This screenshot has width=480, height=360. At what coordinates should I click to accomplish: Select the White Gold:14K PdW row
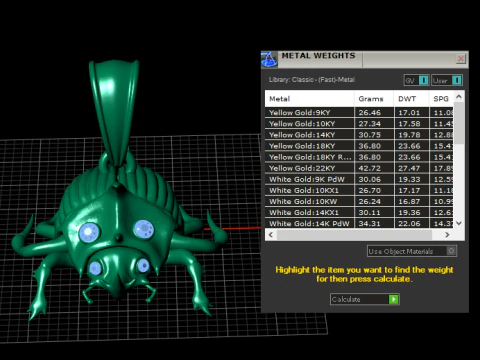pos(359,223)
